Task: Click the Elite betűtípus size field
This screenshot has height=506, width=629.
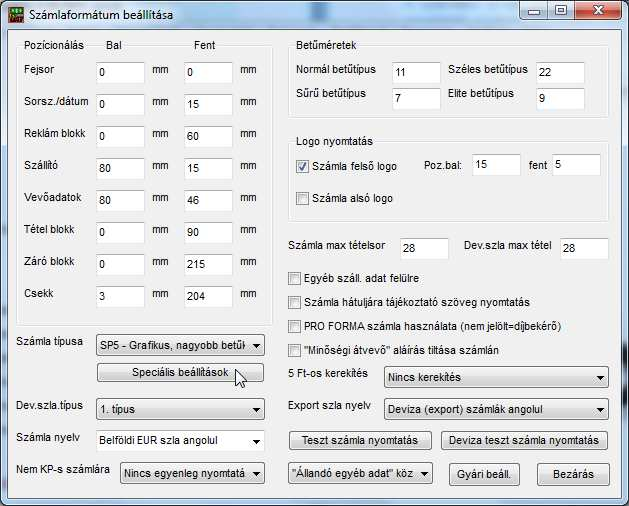Action: 560,98
